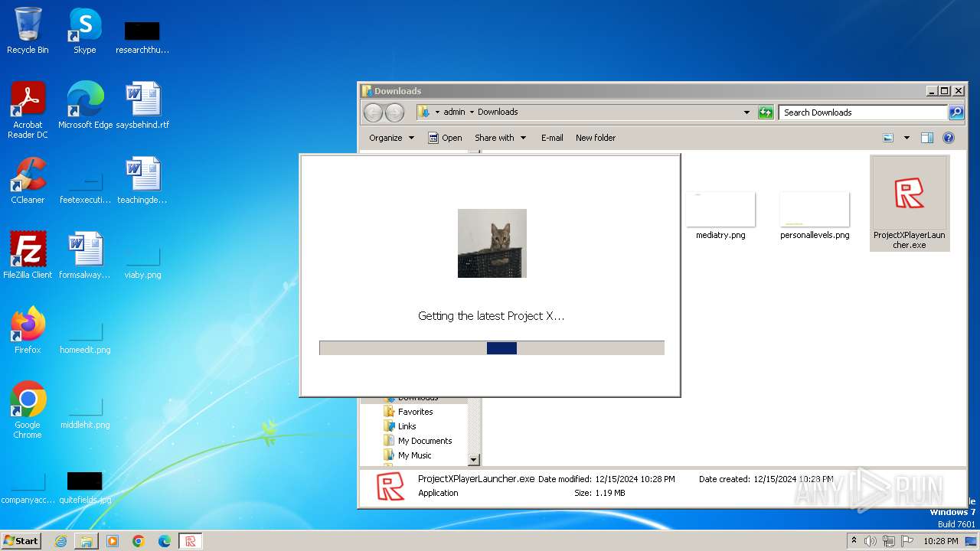Screen dimensions: 980x551
Task: Open the Recycle Bin desktop icon
Action: [x=28, y=31]
